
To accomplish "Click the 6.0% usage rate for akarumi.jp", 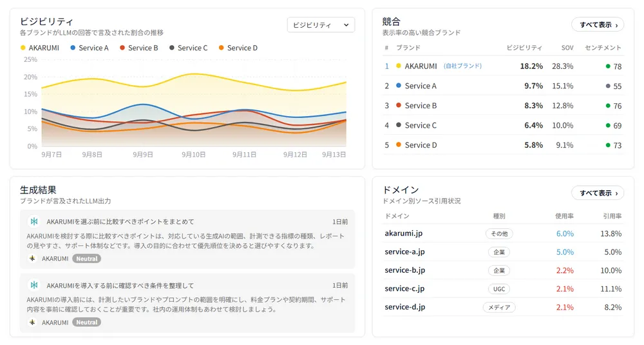I will 565,233.
